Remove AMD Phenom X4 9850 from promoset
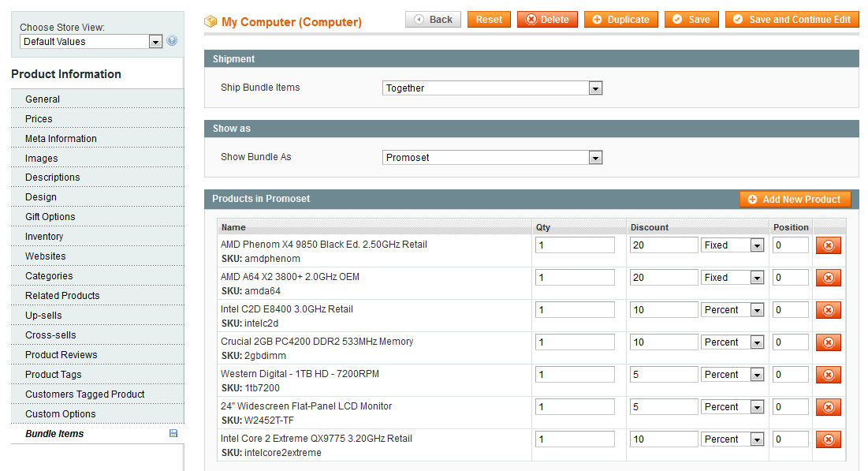 coord(828,245)
